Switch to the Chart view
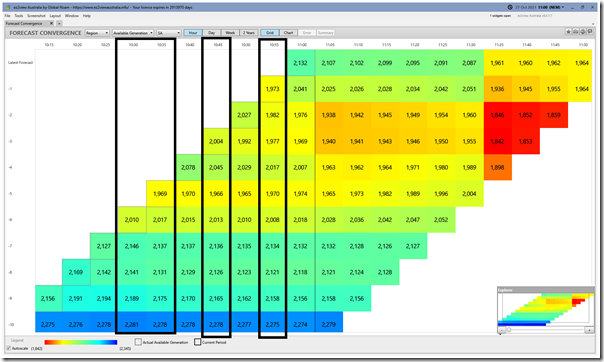 point(288,33)
